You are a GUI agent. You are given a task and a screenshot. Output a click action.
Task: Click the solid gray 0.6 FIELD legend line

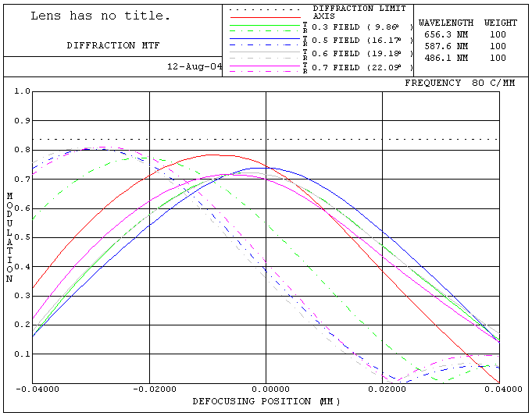[x=266, y=52]
